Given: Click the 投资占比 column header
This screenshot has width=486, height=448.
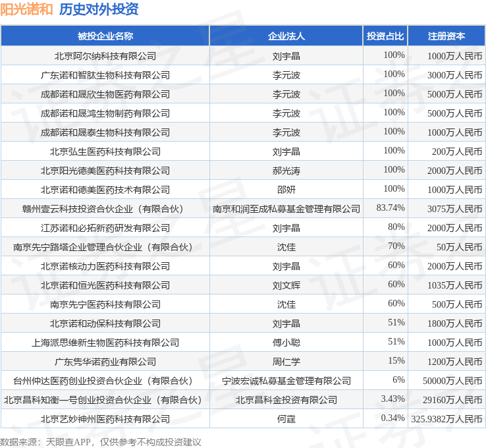Looking at the screenshot, I should 385,36.
